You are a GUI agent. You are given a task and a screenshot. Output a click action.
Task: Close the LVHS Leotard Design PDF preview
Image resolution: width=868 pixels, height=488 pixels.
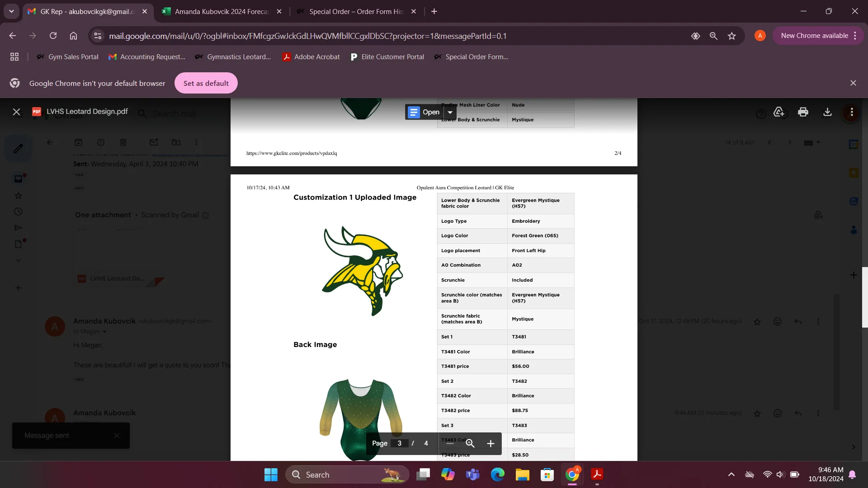point(17,112)
